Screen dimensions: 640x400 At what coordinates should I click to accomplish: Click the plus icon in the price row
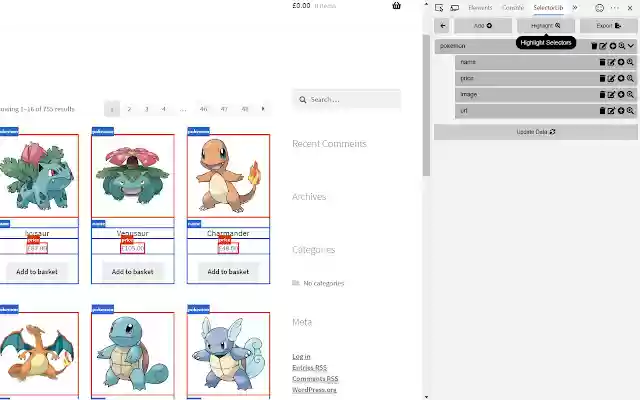click(621, 78)
